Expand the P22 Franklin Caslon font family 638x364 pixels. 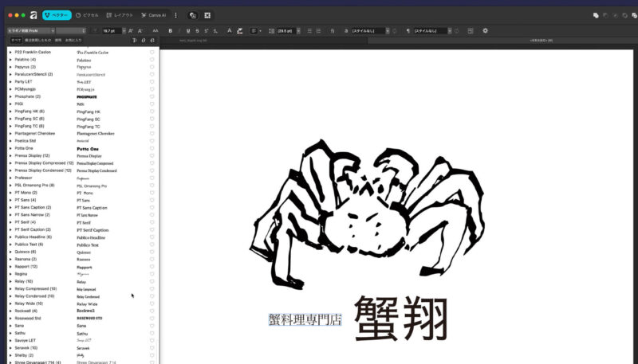10,53
